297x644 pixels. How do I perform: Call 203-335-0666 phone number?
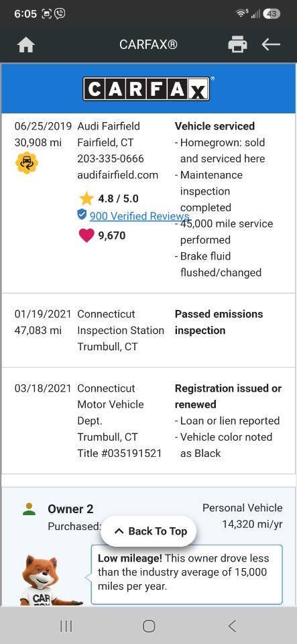pyautogui.click(x=111, y=158)
